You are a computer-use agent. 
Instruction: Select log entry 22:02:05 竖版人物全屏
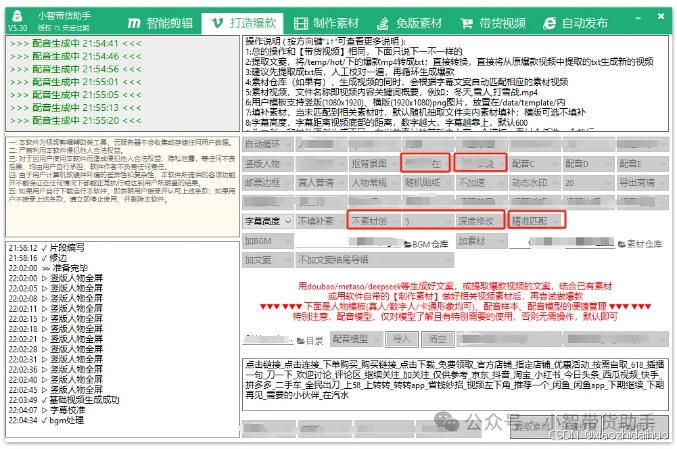56,288
